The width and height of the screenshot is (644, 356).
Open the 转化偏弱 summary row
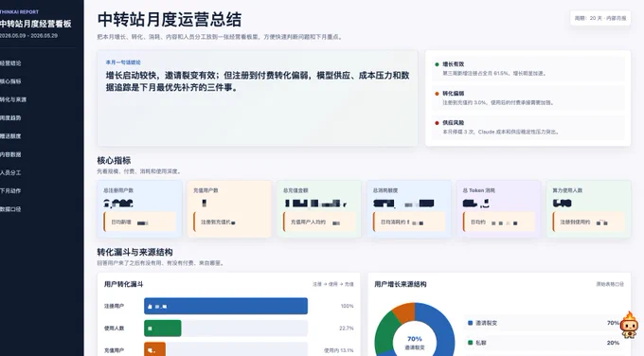pos(528,98)
